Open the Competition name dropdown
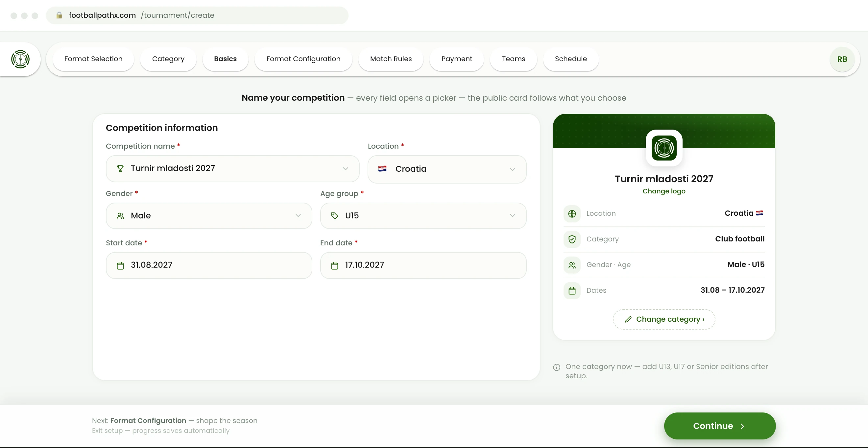The image size is (868, 448). 232,168
